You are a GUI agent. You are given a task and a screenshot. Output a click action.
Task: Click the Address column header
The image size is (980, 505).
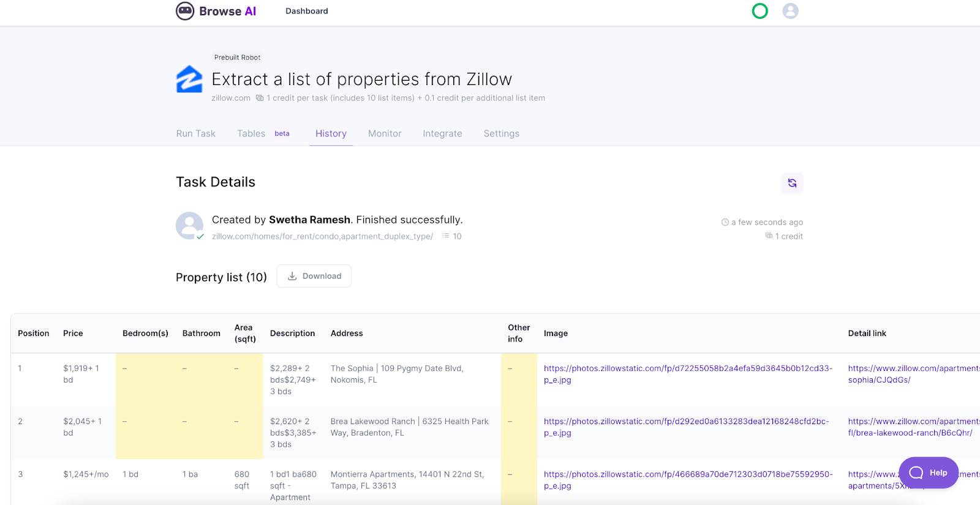(347, 334)
